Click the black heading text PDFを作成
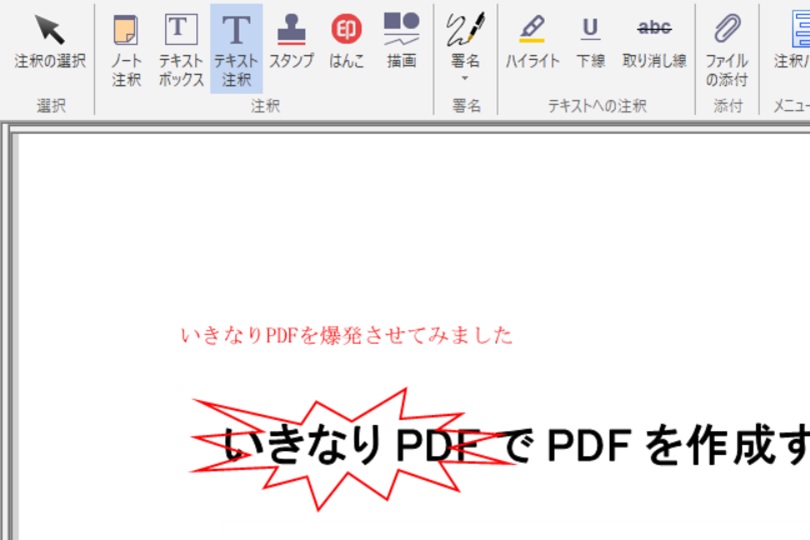Screen dimensions: 810x540 (661, 444)
